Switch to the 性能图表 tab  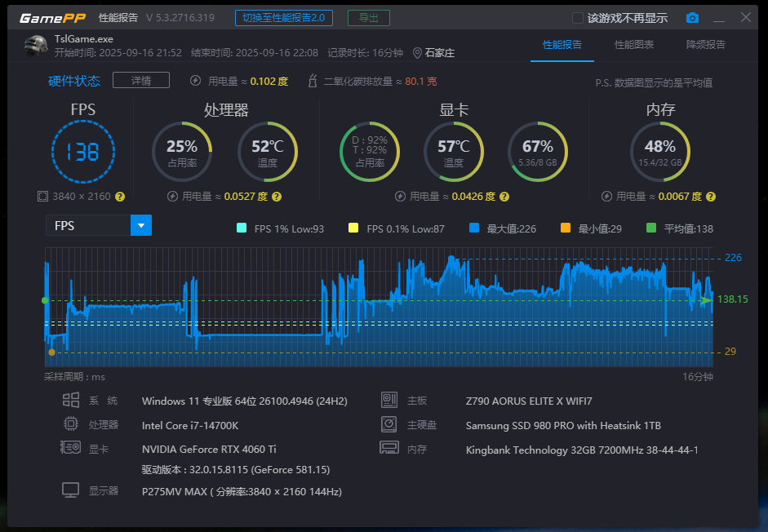click(634, 45)
